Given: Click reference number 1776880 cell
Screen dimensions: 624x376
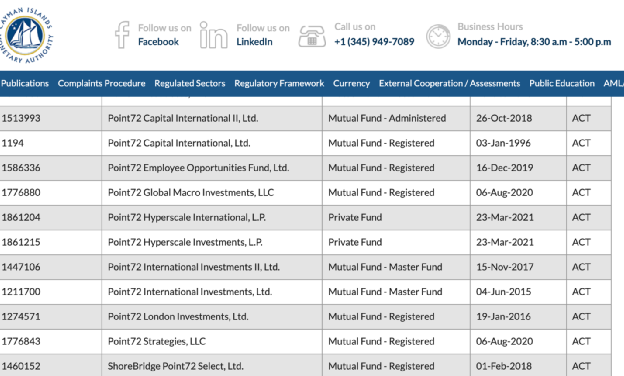Looking at the screenshot, I should pos(21,193).
